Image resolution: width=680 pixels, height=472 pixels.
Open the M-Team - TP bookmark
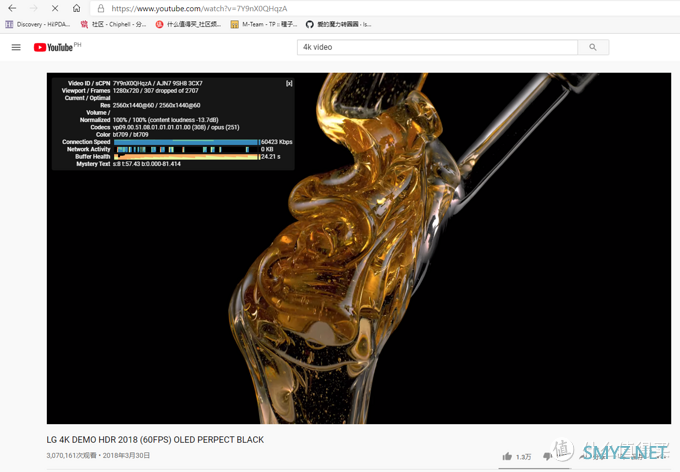tap(264, 24)
